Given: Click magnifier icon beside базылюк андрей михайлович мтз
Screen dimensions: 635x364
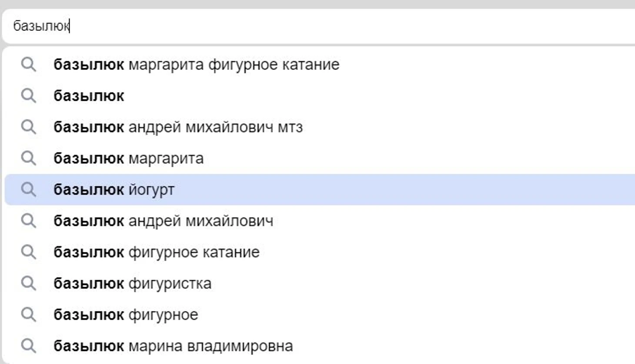Looking at the screenshot, I should pyautogui.click(x=29, y=127).
